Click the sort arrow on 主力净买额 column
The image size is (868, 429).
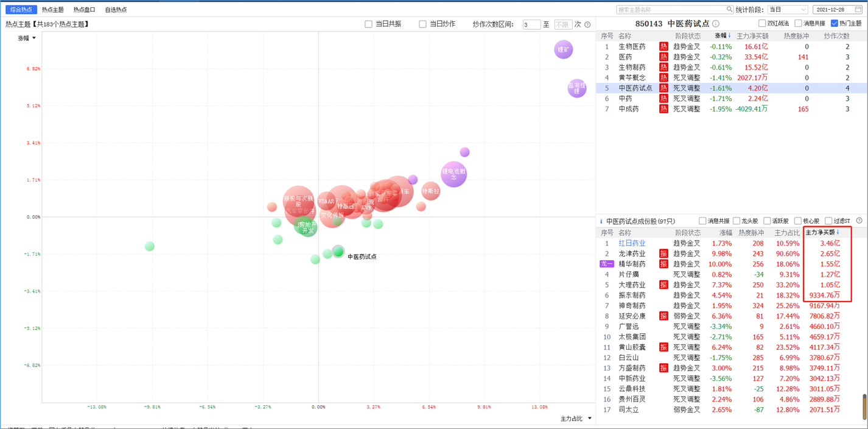coord(838,232)
